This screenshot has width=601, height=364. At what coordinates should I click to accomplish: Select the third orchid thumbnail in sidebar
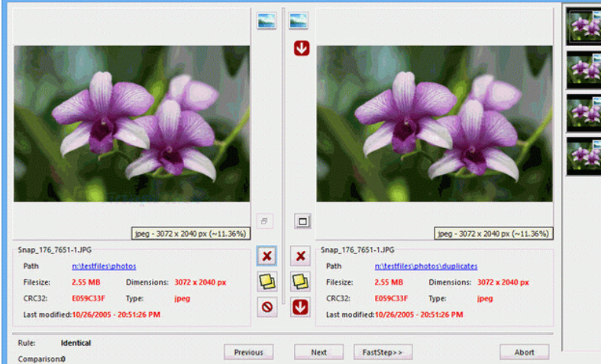[x=583, y=111]
